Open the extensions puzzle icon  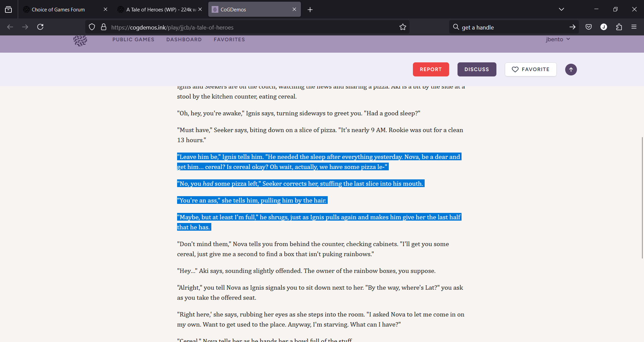[619, 27]
